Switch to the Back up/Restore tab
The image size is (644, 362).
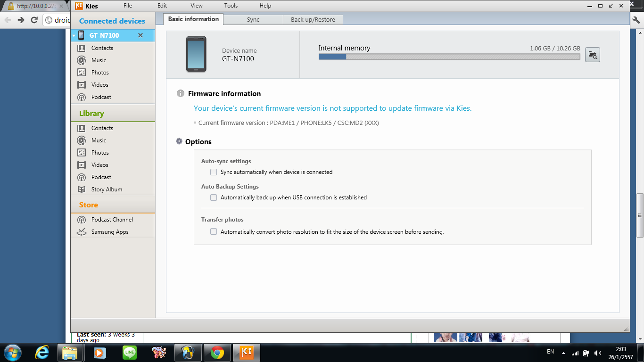[x=313, y=20]
